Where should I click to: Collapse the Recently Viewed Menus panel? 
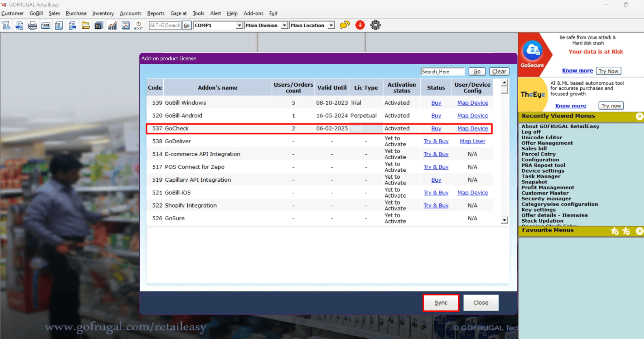click(x=640, y=116)
